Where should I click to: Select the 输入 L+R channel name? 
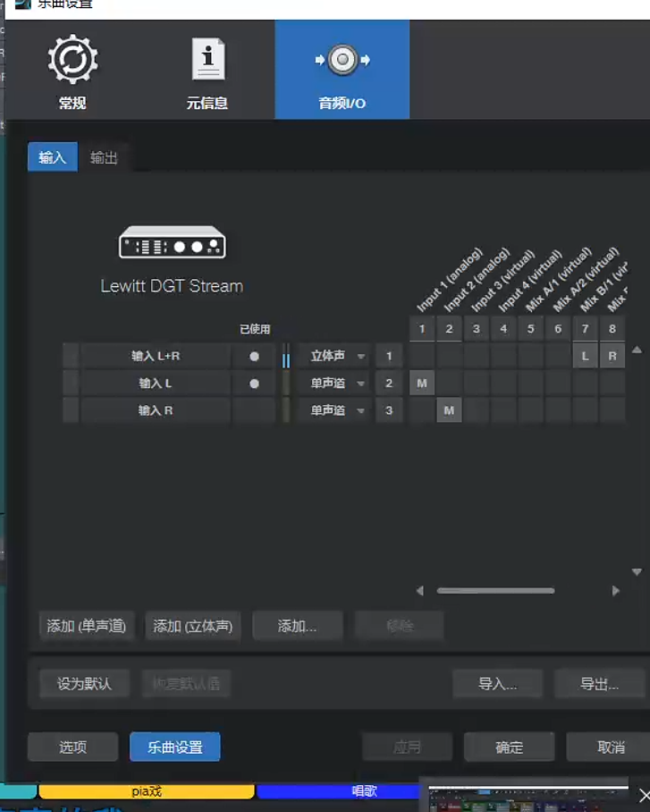tap(156, 356)
